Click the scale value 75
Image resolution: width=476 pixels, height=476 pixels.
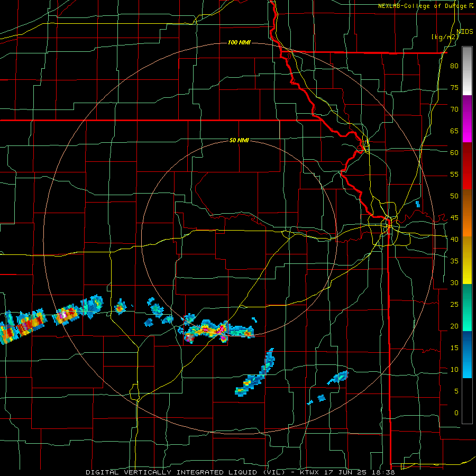tap(454, 88)
